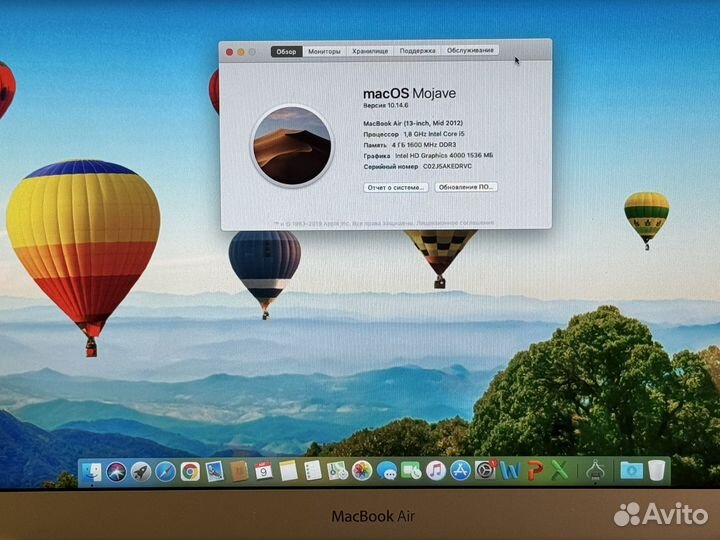Open the Лицензионное соглашение link
This screenshot has height=540, width=720.
pos(456,222)
